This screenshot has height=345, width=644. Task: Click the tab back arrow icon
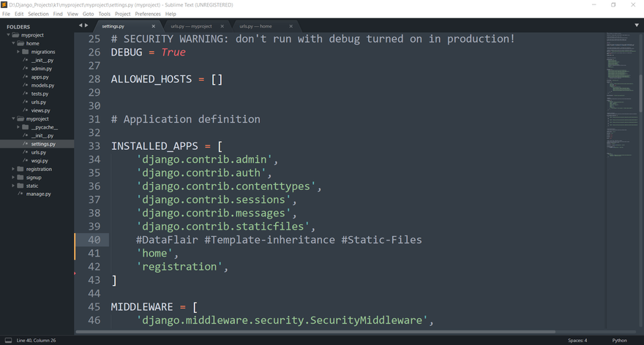click(80, 26)
